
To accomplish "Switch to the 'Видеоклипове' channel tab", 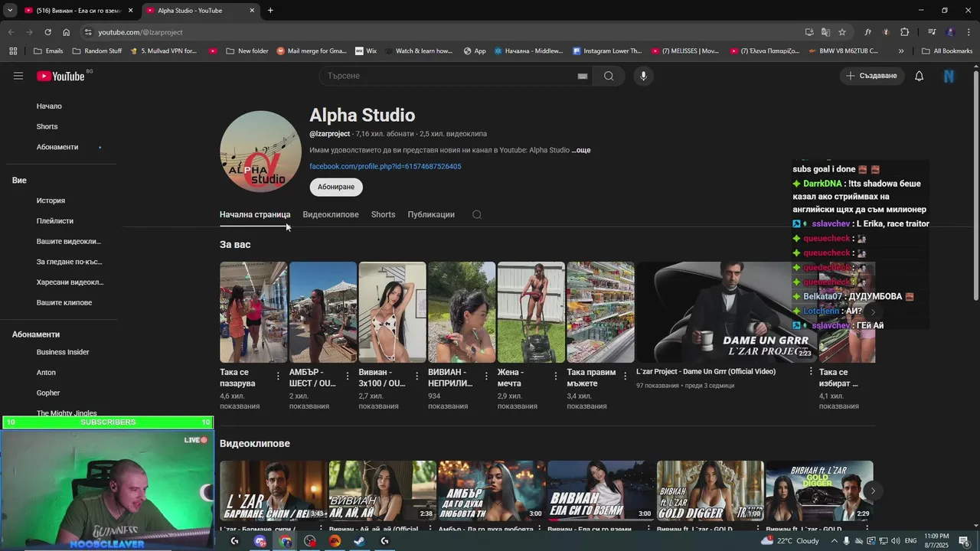I will pos(331,214).
